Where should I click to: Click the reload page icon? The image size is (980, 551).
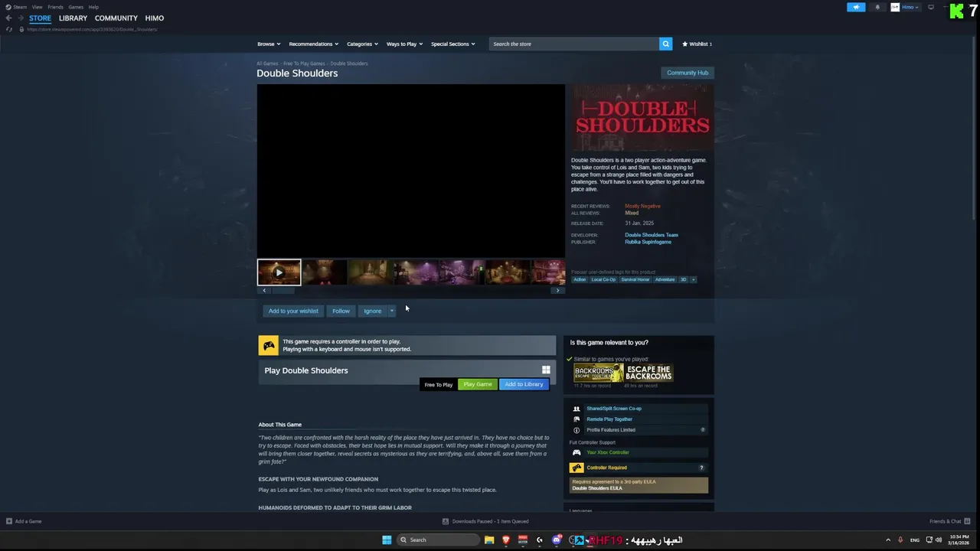(8, 29)
